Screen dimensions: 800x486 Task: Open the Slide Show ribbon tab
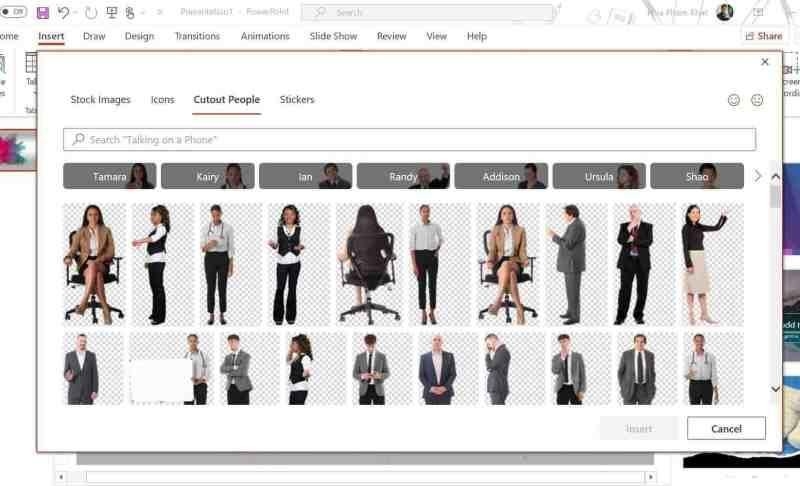click(x=333, y=36)
